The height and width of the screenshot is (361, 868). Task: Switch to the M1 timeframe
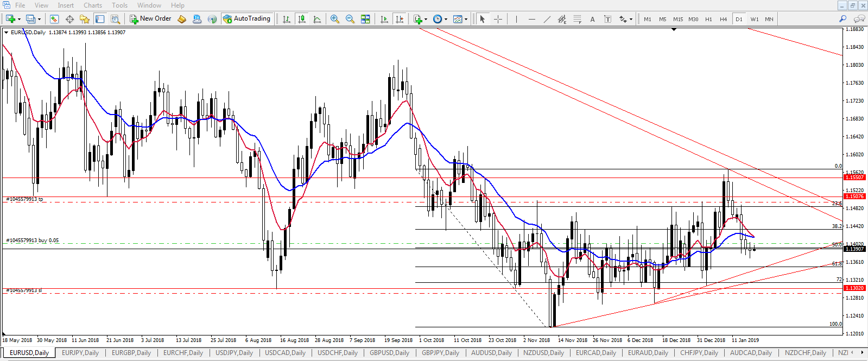[x=648, y=19]
